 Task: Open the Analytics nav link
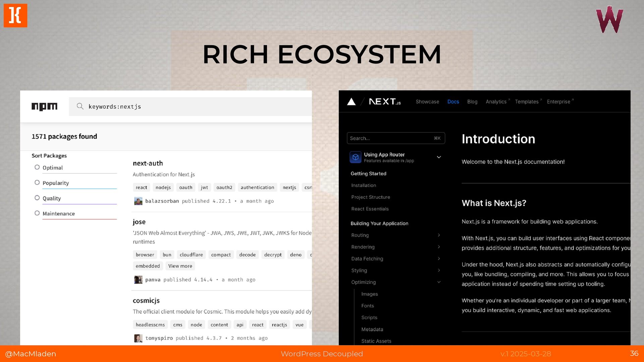click(x=498, y=102)
